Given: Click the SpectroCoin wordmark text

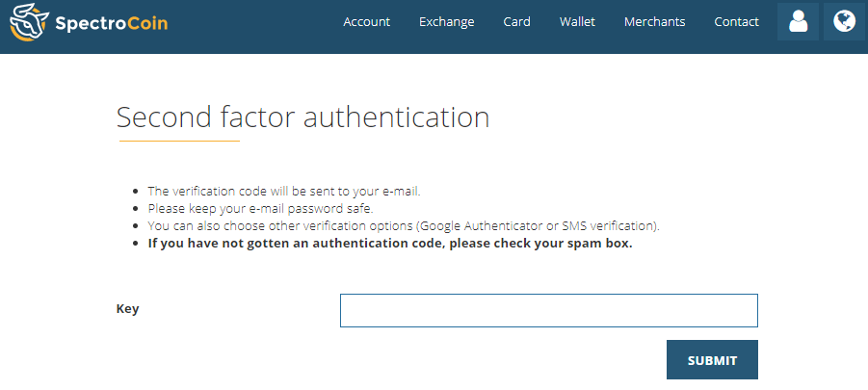Looking at the screenshot, I should pos(111,23).
